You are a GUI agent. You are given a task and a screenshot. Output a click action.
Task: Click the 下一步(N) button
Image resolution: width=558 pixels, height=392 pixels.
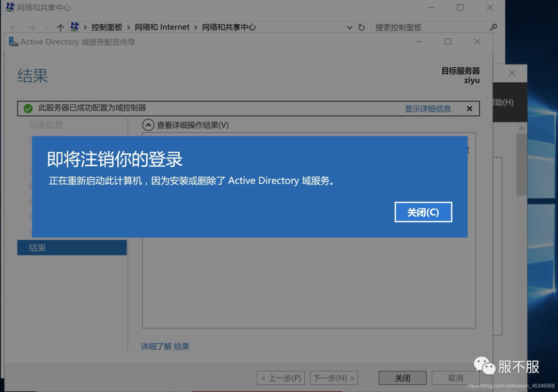(x=334, y=378)
